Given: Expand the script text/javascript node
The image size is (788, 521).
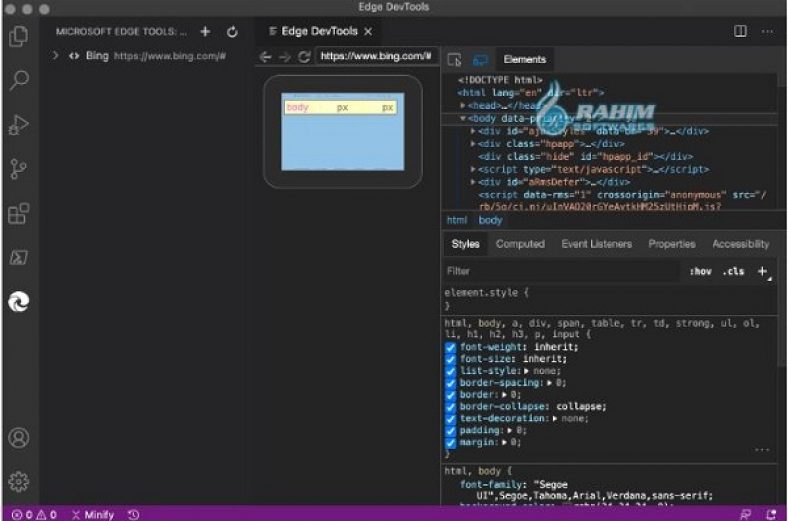Looking at the screenshot, I should pos(472,169).
